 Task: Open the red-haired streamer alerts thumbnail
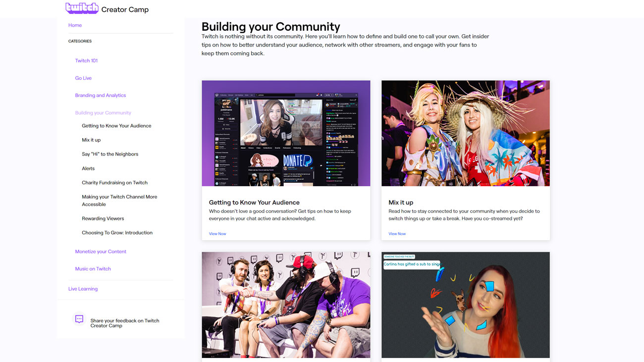pos(465,305)
